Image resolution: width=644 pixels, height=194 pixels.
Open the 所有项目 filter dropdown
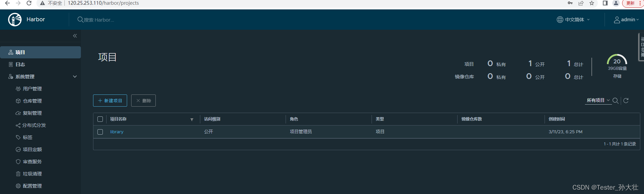(x=598, y=100)
